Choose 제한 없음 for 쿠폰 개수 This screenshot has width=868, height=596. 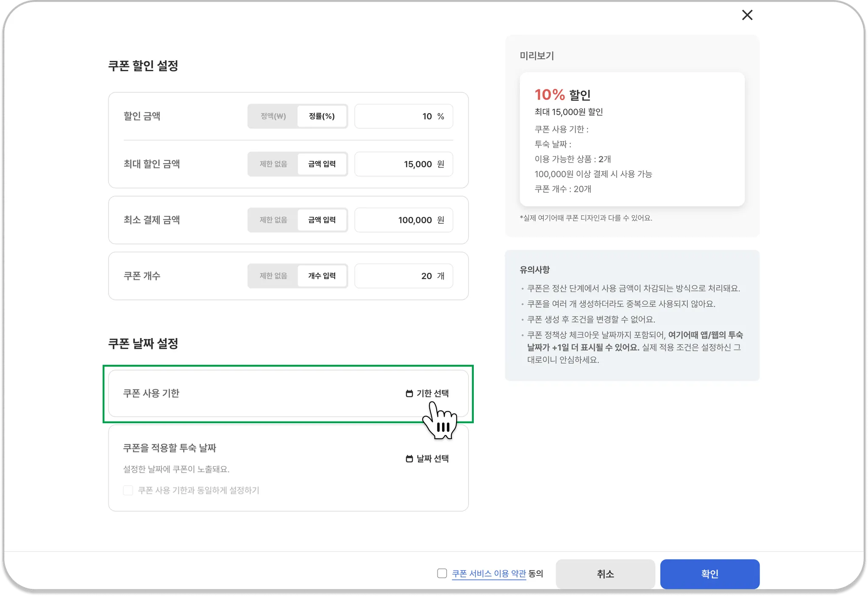pos(273,276)
